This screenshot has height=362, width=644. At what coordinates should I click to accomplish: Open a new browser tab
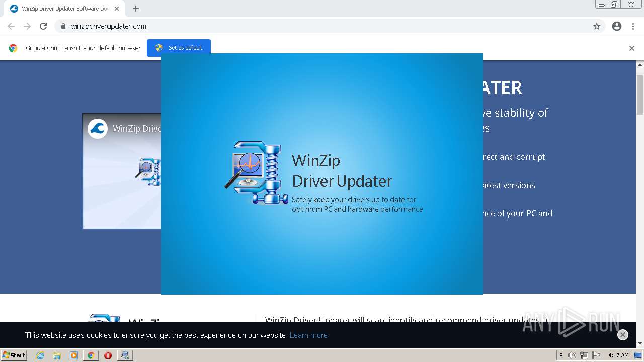[x=136, y=9]
